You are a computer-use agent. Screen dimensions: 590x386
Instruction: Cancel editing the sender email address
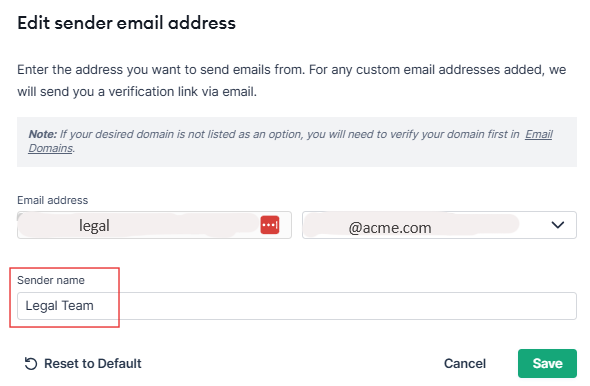click(x=465, y=364)
